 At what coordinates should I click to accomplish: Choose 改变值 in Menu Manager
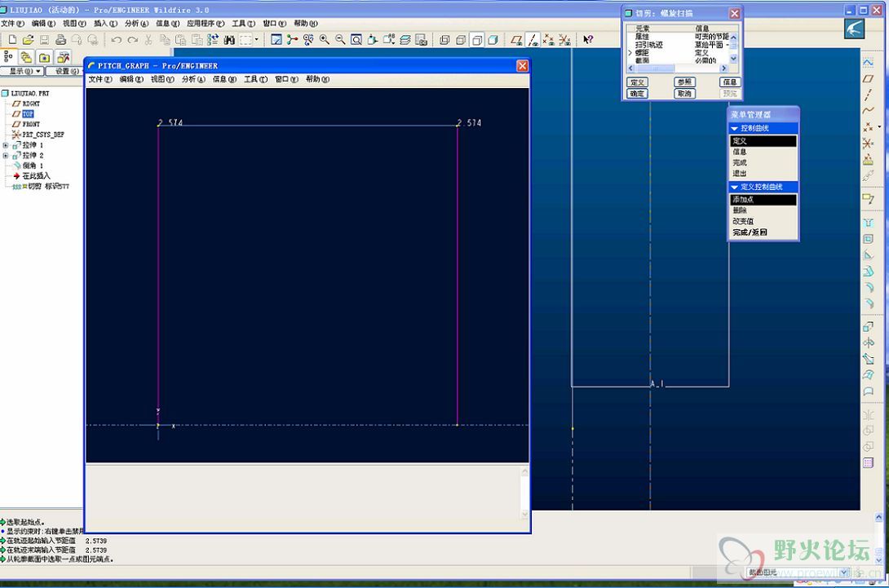[763, 221]
